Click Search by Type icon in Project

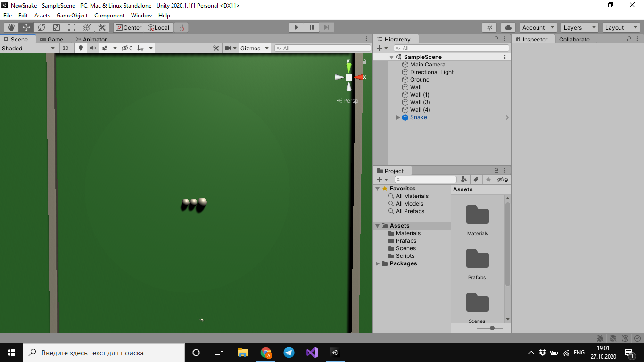tap(464, 180)
